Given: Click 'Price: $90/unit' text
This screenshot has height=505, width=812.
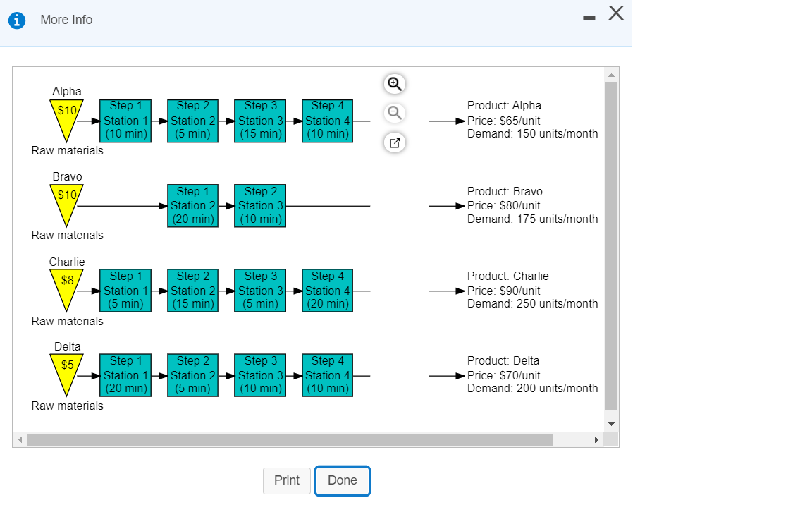Looking at the screenshot, I should point(504,291).
